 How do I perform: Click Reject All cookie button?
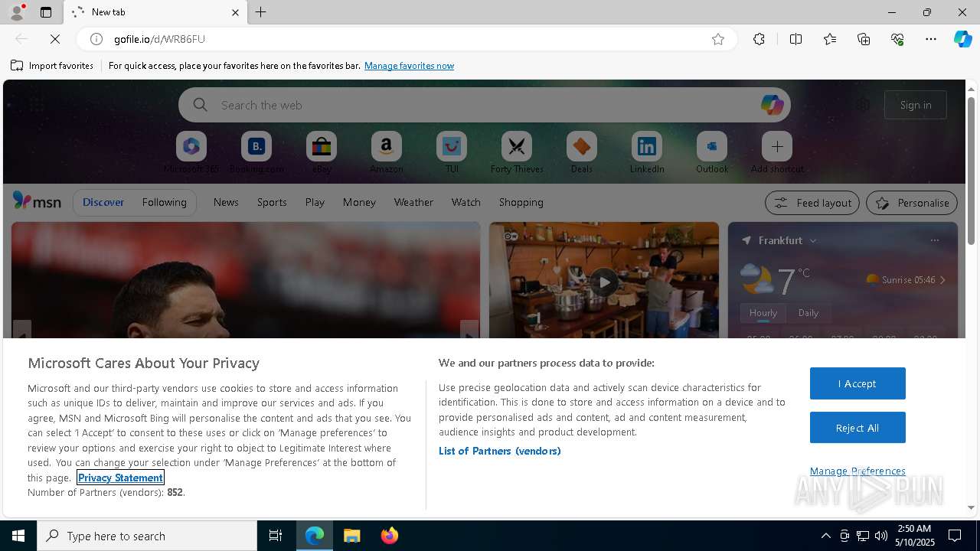coord(857,428)
